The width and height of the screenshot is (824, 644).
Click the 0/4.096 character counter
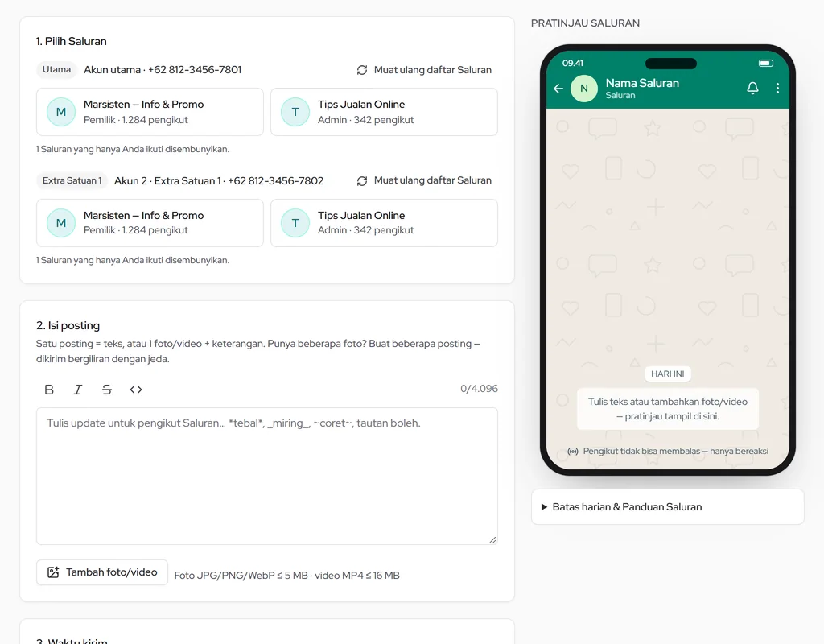[480, 389]
